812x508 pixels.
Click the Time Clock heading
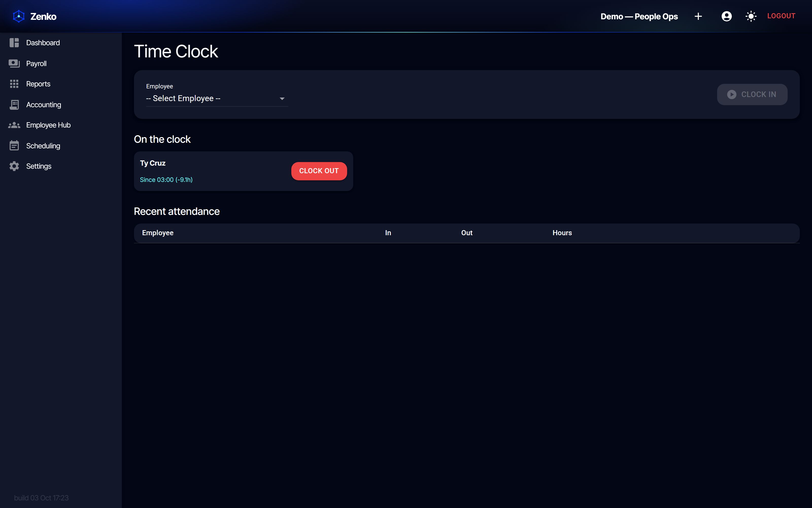click(x=176, y=51)
